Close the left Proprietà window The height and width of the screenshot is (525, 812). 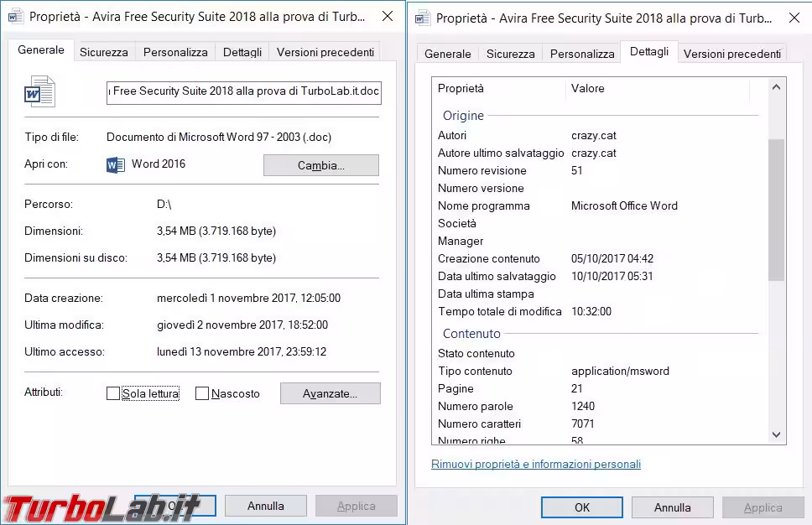click(x=388, y=16)
